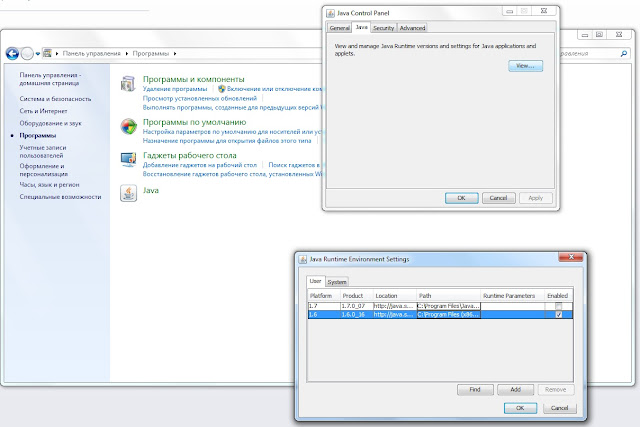
Task: Expand breadcrumb arrow after Программы
Action: click(x=175, y=53)
